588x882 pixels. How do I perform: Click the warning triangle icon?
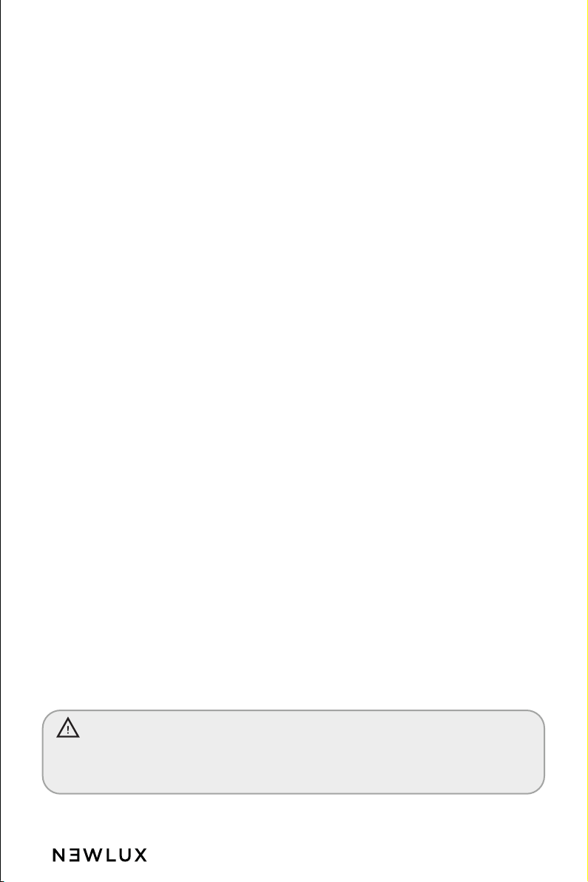tap(68, 728)
